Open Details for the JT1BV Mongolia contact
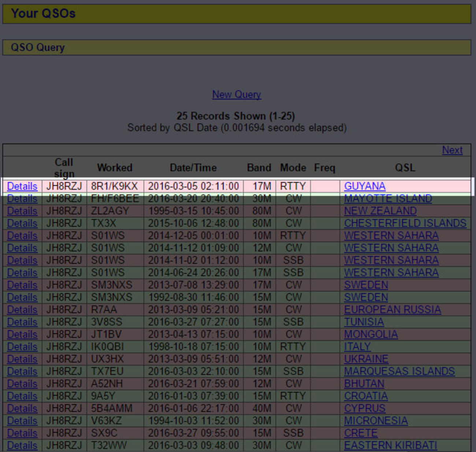 click(22, 334)
